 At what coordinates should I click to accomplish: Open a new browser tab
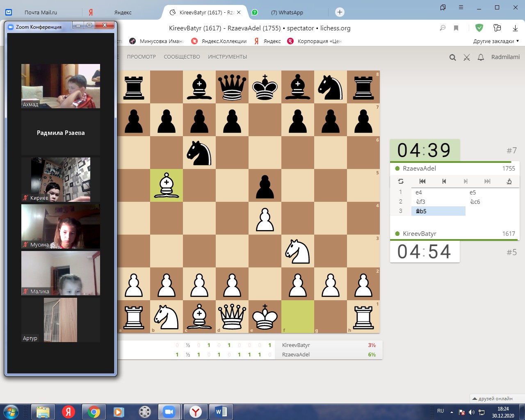click(340, 12)
